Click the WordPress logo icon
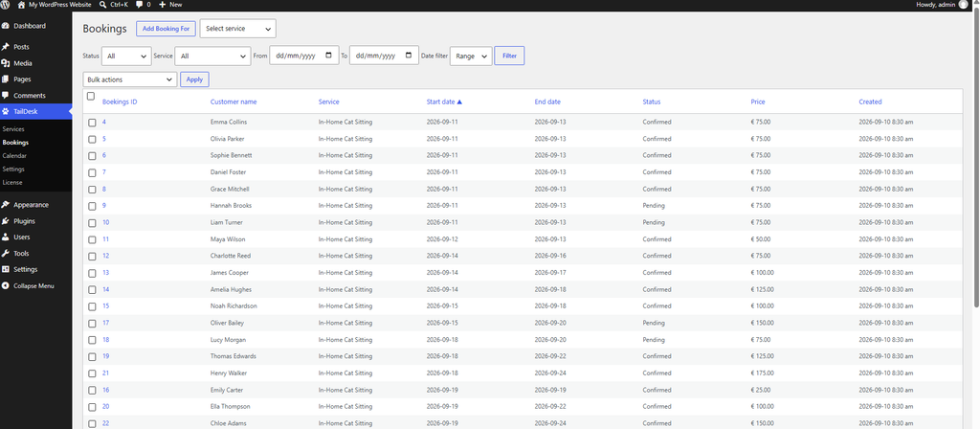This screenshot has height=429, width=980. coord(6,5)
